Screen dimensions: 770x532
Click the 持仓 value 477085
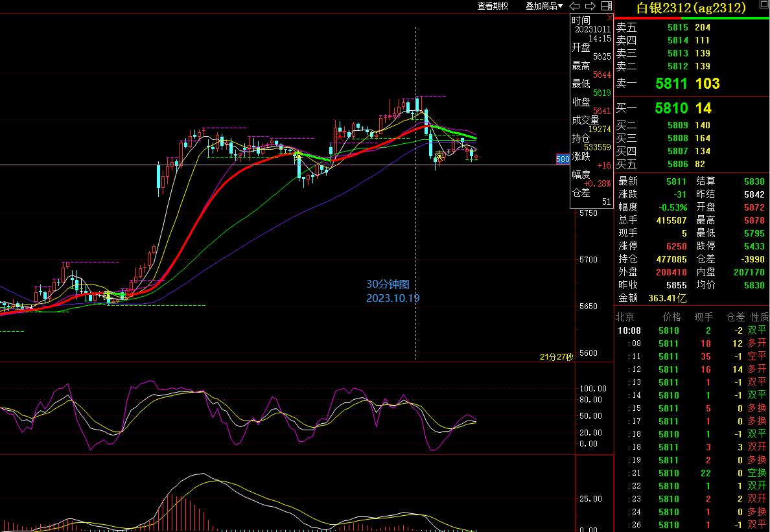671,259
